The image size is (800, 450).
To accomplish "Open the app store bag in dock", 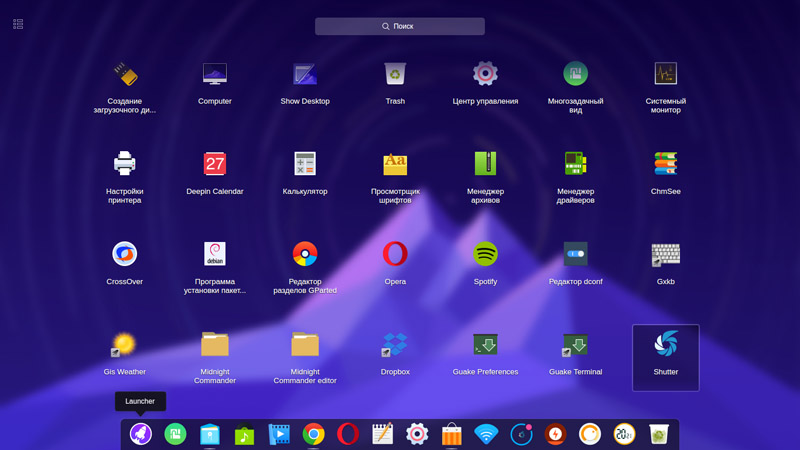I will tap(452, 434).
